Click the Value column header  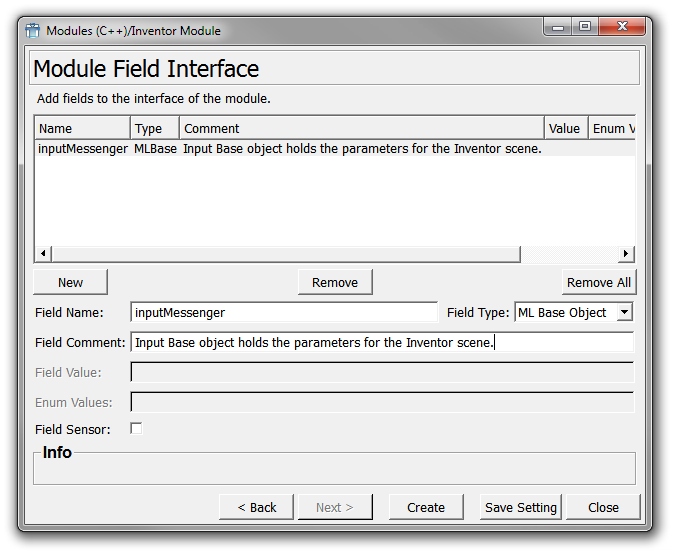tap(565, 128)
